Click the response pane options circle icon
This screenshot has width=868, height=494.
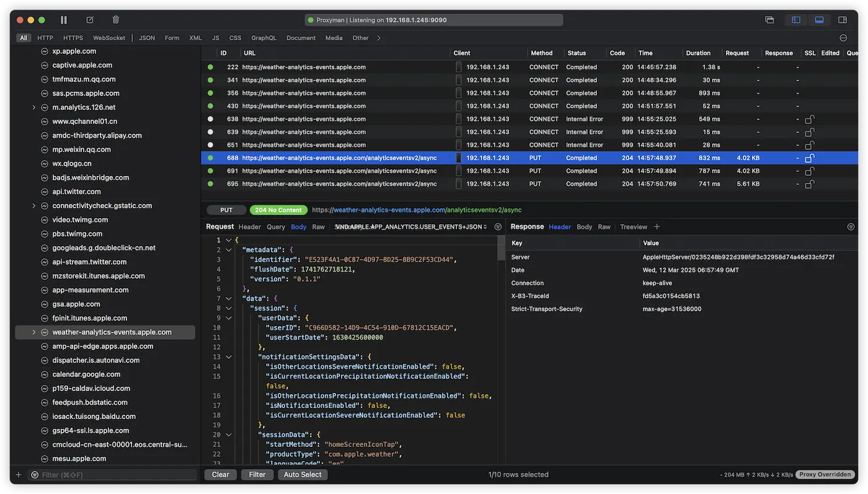click(x=851, y=227)
